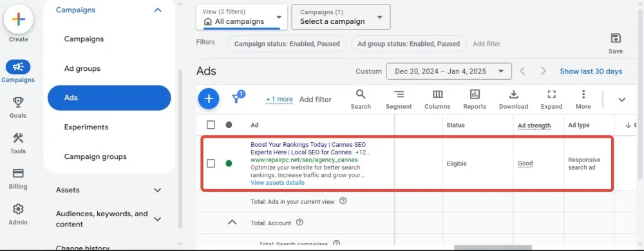Collapse the Total: Account rows
The width and height of the screenshot is (644, 251).
coord(232,222)
